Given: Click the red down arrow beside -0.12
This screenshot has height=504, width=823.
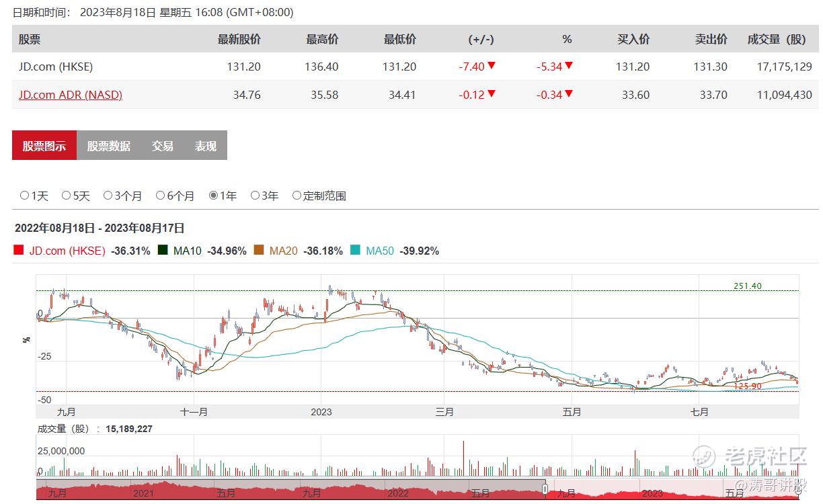Looking at the screenshot, I should (492, 94).
